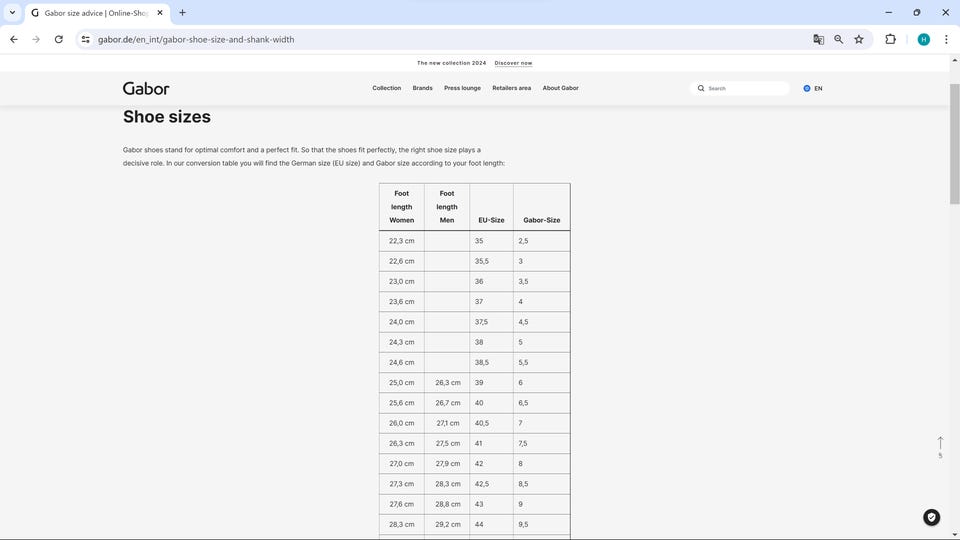The height and width of the screenshot is (540, 960).
Task: Select the 27,9 cm men foot length cell
Action: click(447, 463)
